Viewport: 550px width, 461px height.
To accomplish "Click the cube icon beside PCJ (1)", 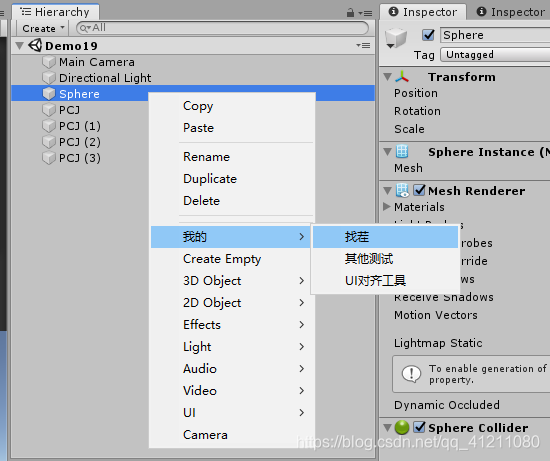I will click(x=49, y=126).
